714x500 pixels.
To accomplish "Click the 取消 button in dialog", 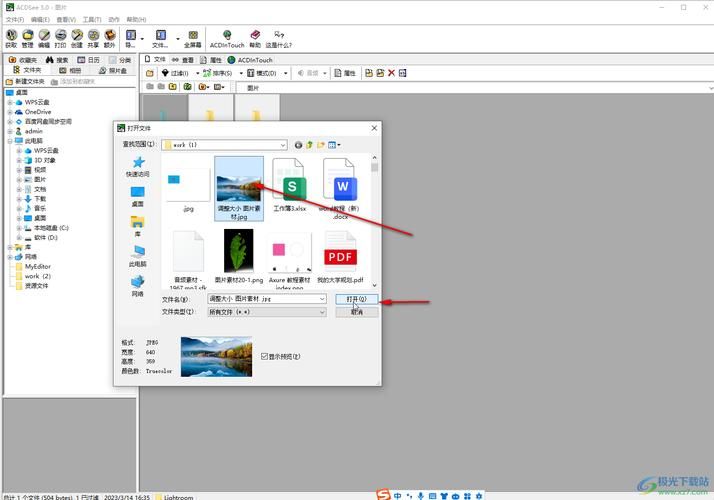I will tap(356, 312).
